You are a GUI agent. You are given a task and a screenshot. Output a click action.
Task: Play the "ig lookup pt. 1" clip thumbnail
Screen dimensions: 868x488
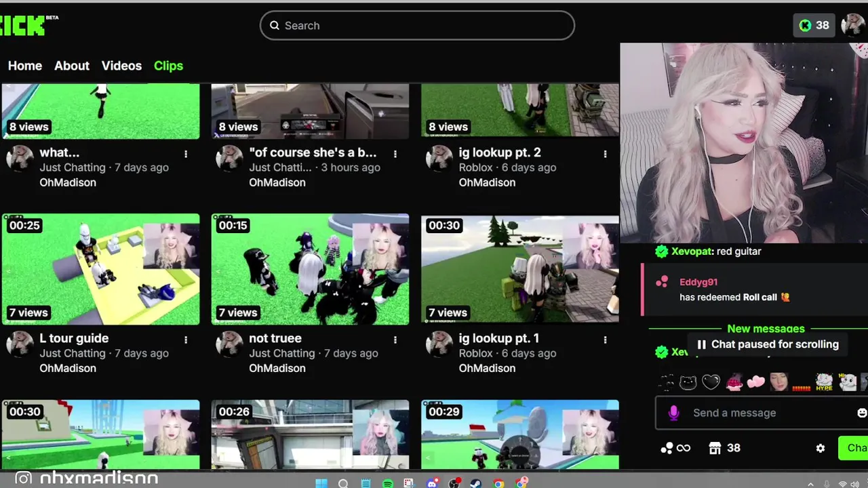click(520, 269)
